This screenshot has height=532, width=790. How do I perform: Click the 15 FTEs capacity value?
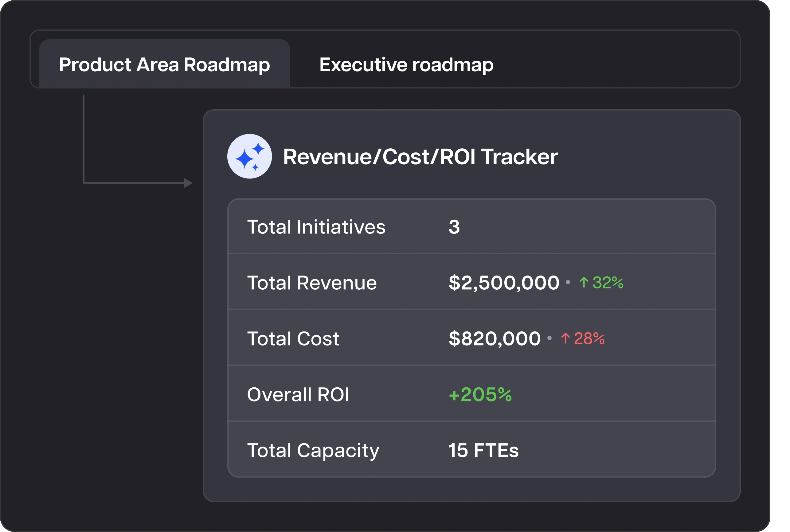coord(483,451)
